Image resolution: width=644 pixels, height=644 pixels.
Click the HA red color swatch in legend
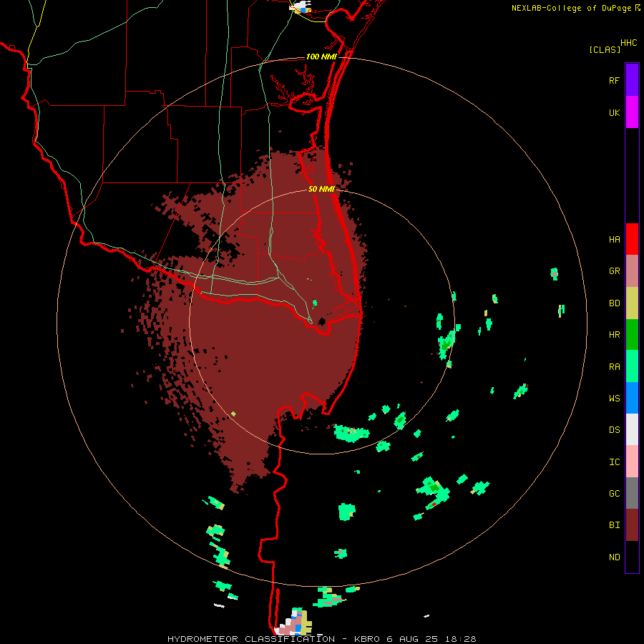(x=632, y=239)
